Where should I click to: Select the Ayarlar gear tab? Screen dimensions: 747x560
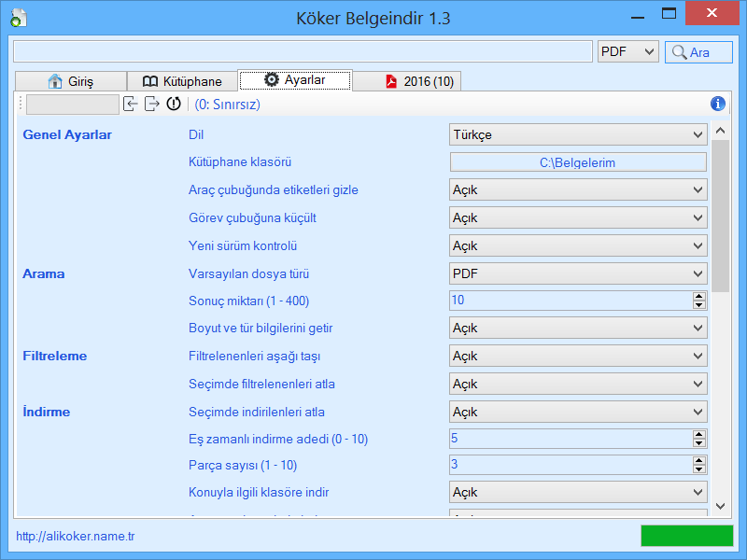point(295,80)
